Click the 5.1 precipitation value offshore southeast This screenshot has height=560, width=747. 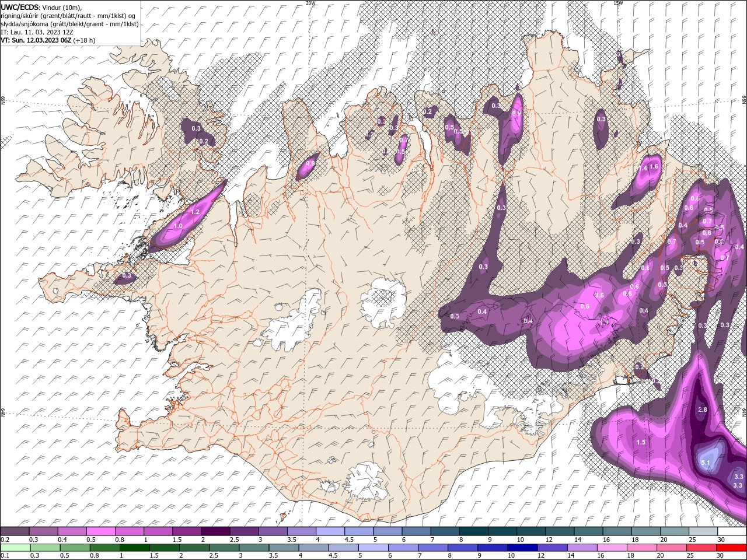[x=705, y=463]
